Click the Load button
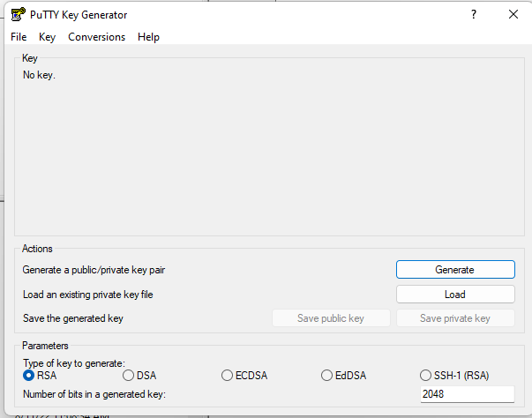This screenshot has width=532, height=418. click(455, 295)
